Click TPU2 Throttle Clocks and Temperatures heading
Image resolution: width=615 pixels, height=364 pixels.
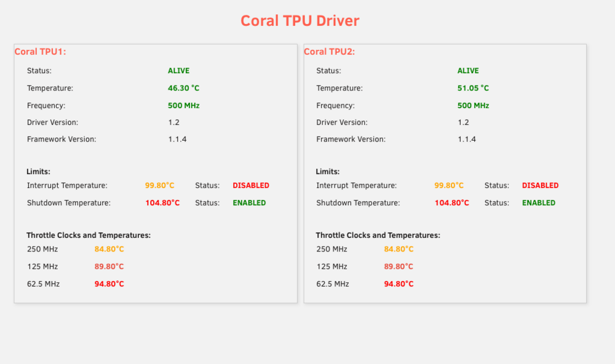pos(378,235)
